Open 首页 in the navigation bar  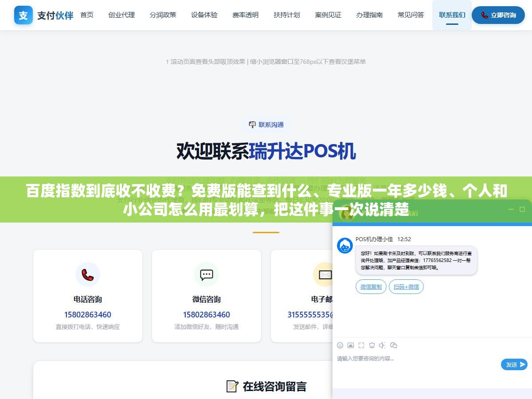[87, 15]
